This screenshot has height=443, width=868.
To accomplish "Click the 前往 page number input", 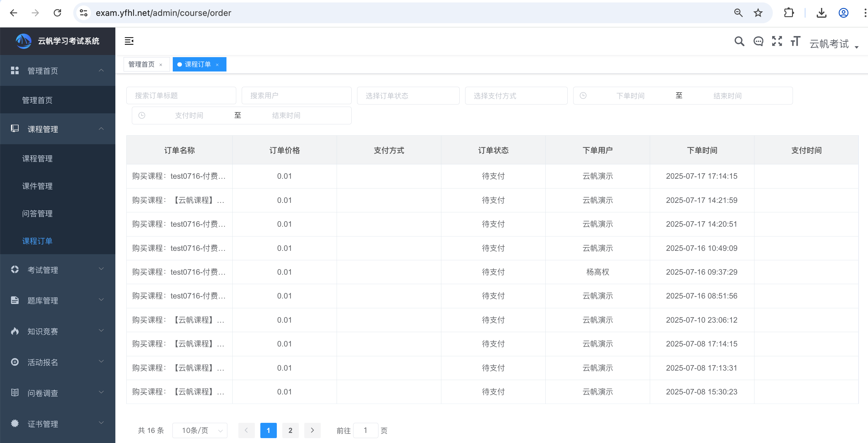I will coord(366,430).
